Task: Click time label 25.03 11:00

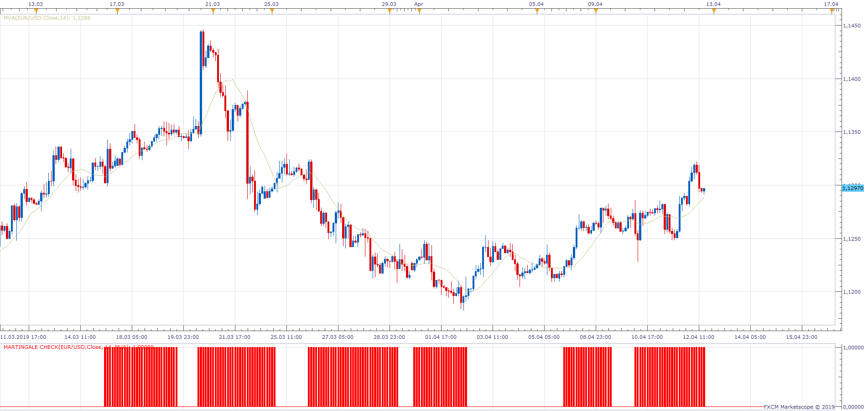Action: tap(286, 337)
